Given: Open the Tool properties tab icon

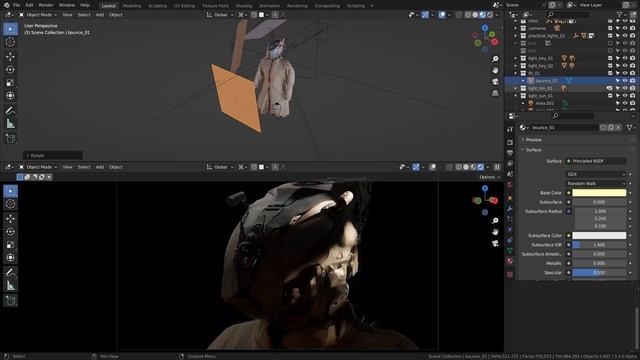Looking at the screenshot, I should [510, 129].
